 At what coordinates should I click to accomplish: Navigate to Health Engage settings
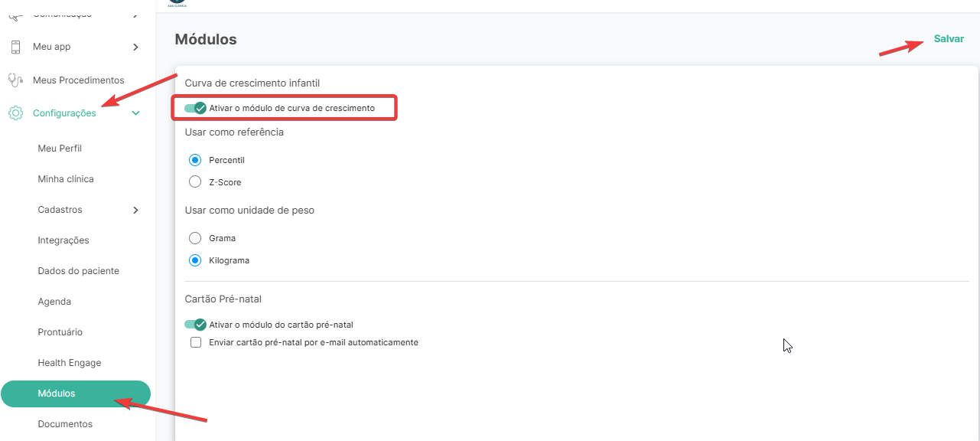point(70,363)
